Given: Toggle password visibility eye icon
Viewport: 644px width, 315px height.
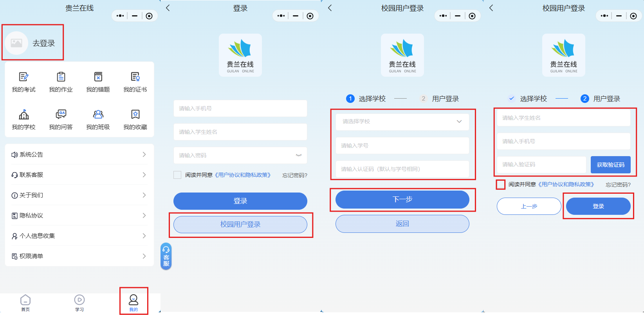Looking at the screenshot, I should 299,155.
